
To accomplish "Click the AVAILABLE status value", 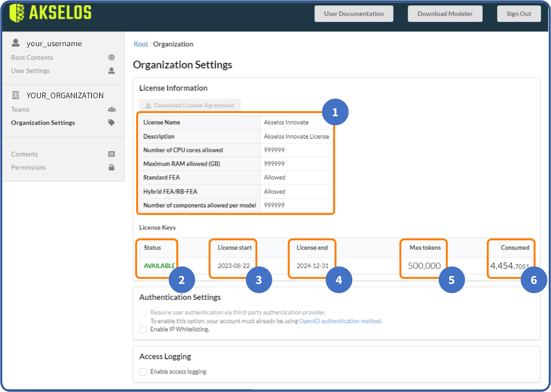I will pos(159,266).
